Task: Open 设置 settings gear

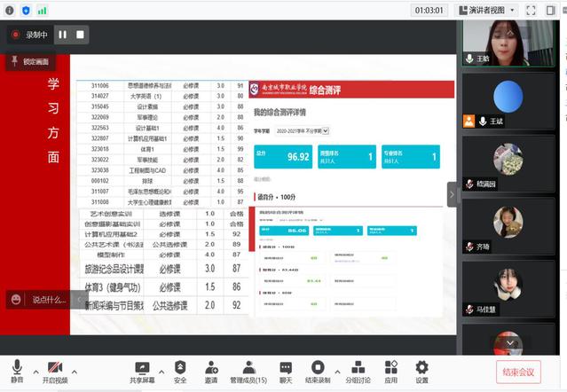Action: (x=421, y=371)
